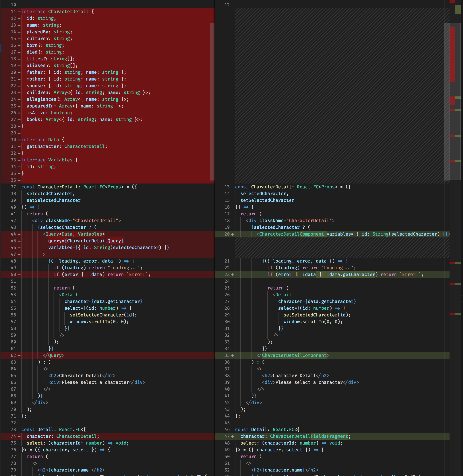The image size is (463, 476).
Task: Click the closing '</CharacterDetailComponent>' tag
Action: (x=293, y=356)
